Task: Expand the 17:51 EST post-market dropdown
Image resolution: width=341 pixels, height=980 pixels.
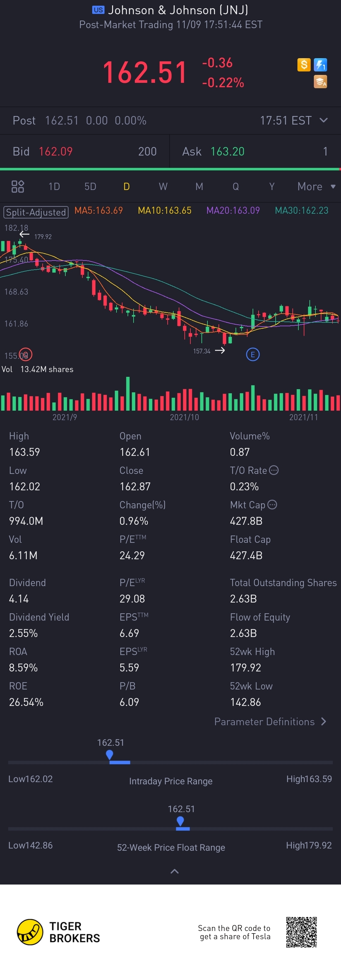Action: 324,120
